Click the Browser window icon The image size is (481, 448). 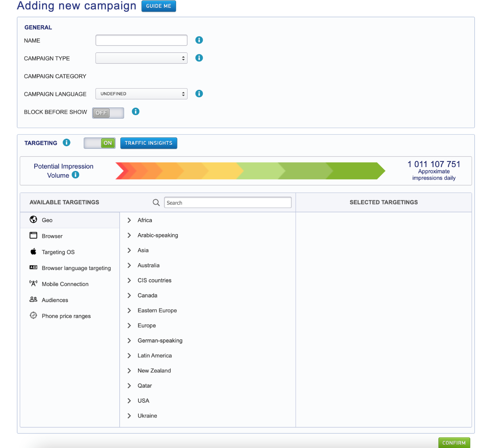33,235
